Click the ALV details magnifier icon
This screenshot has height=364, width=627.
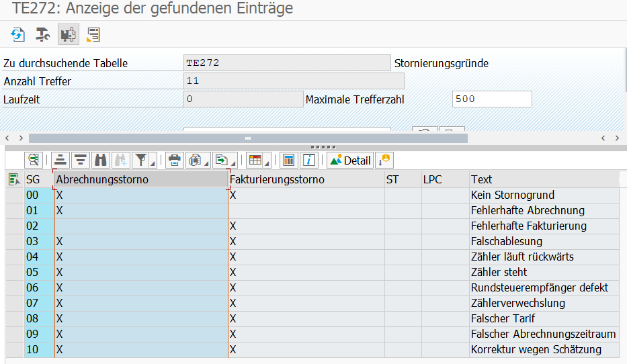tap(33, 160)
